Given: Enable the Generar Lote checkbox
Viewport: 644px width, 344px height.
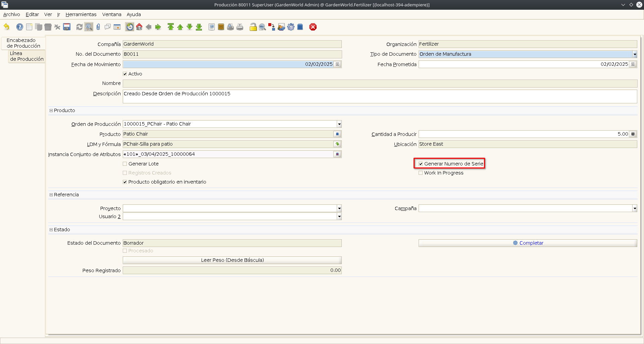Looking at the screenshot, I should point(125,164).
